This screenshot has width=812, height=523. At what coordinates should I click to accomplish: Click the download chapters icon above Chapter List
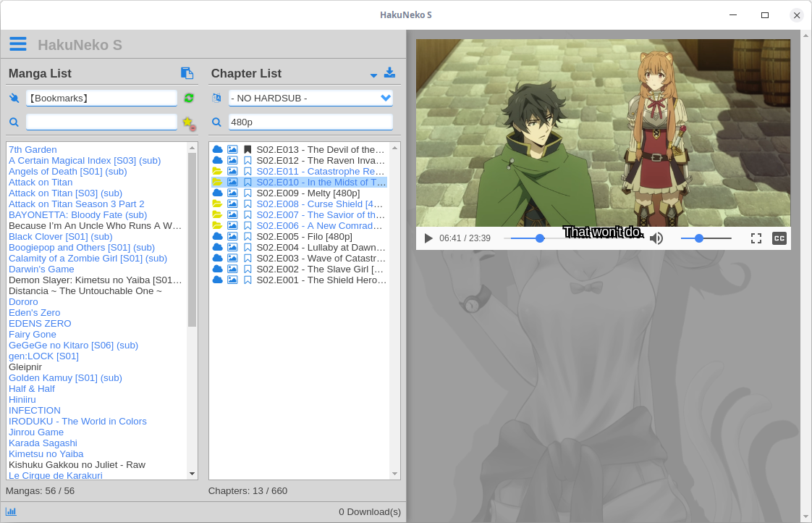tap(389, 72)
